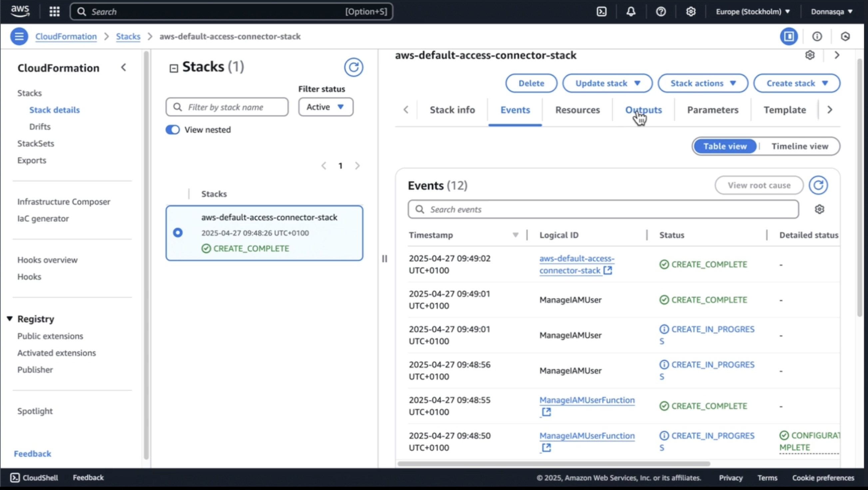Go to previous page of stacks
The height and width of the screenshot is (490, 868).
(324, 166)
